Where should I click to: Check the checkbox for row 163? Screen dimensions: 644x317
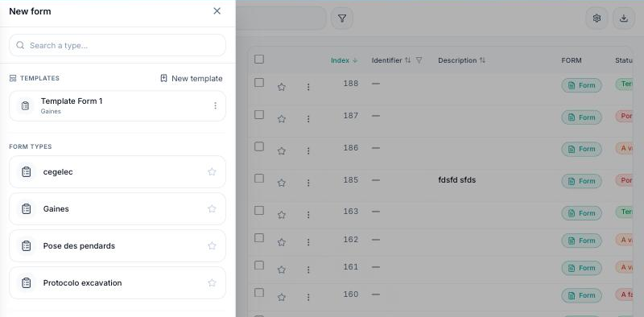pos(259,210)
